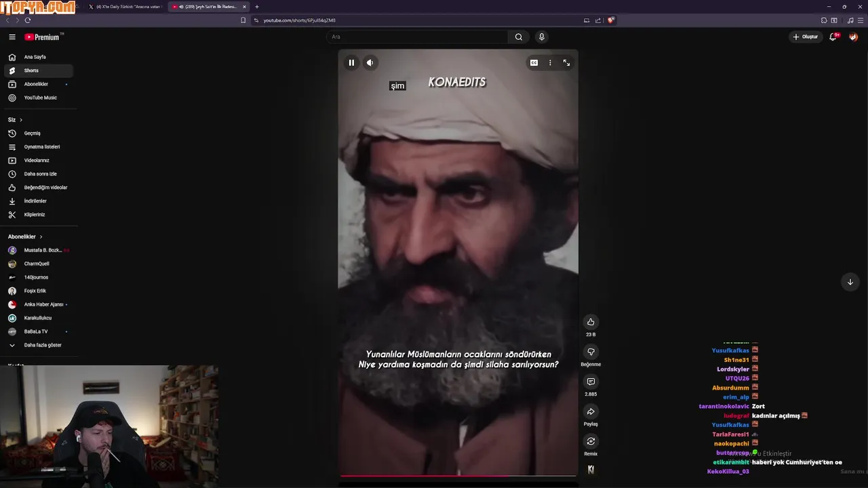Reload the page in the browser
Screen dimensions: 868x488
pyautogui.click(x=28, y=20)
